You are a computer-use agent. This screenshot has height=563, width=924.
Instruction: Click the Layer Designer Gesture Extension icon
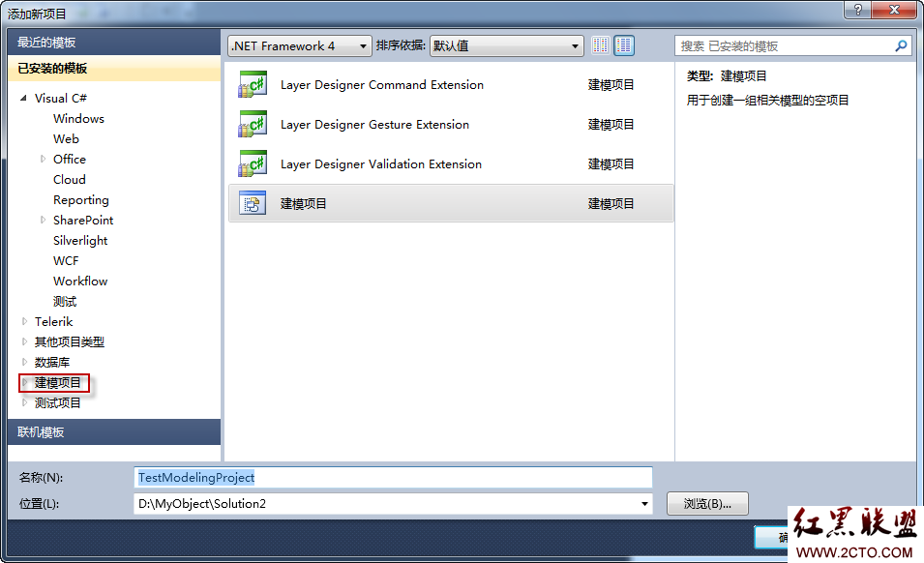(253, 124)
